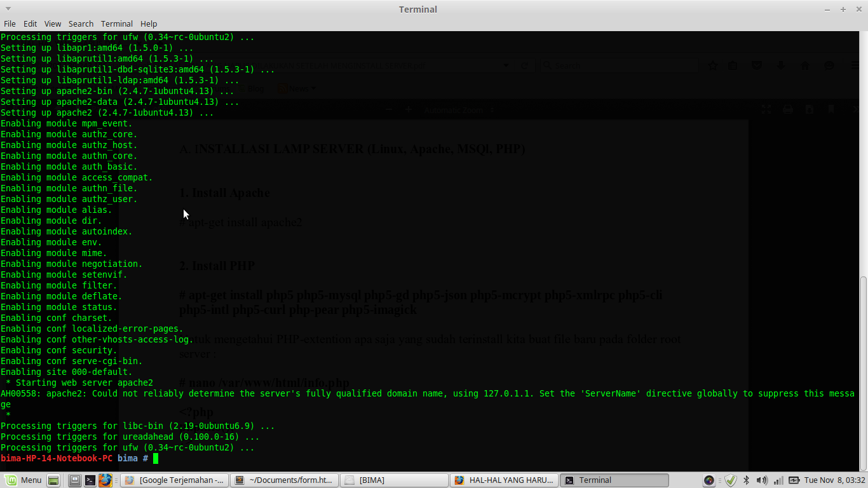Click the Firefox Hello smiley icon
868x488 pixels.
point(829,65)
